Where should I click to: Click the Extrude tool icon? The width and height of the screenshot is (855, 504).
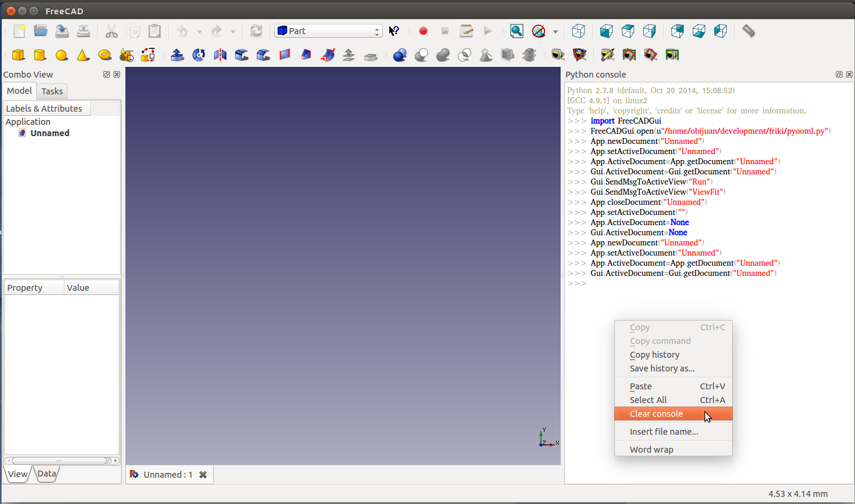tap(177, 55)
